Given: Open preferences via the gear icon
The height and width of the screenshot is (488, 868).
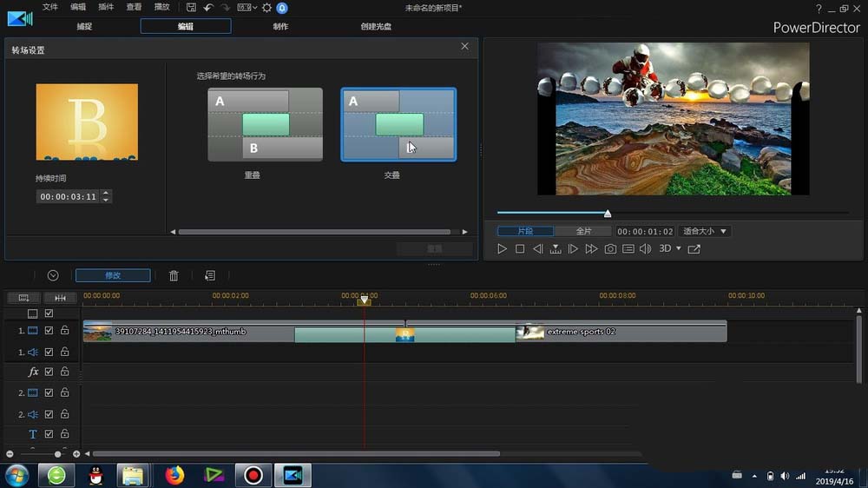Looking at the screenshot, I should tap(266, 8).
